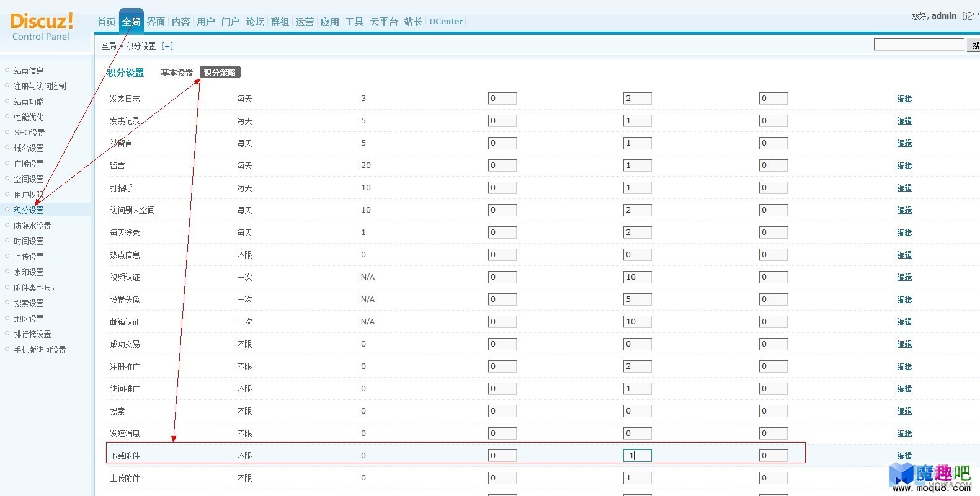The width and height of the screenshot is (980, 496).
Task: Click middle score field in 视频认证 row showing 10
Action: (638, 277)
